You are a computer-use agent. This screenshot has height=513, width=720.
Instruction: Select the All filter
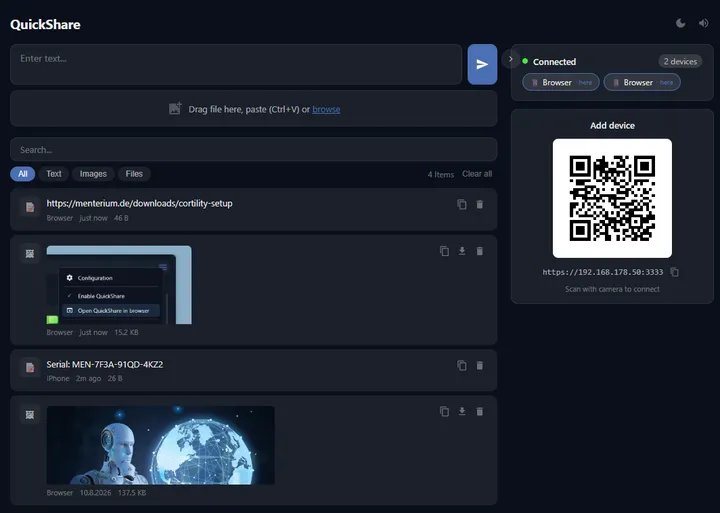click(x=22, y=174)
